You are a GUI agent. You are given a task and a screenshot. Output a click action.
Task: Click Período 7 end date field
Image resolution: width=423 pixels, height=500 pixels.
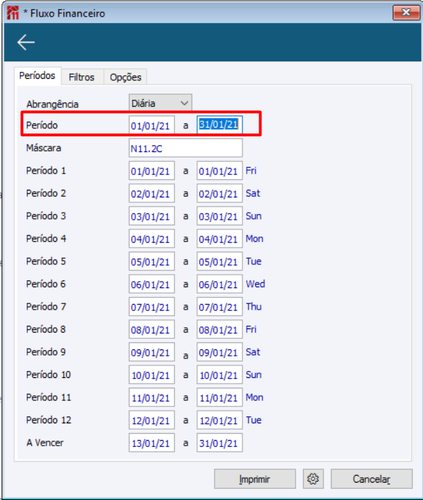[219, 307]
